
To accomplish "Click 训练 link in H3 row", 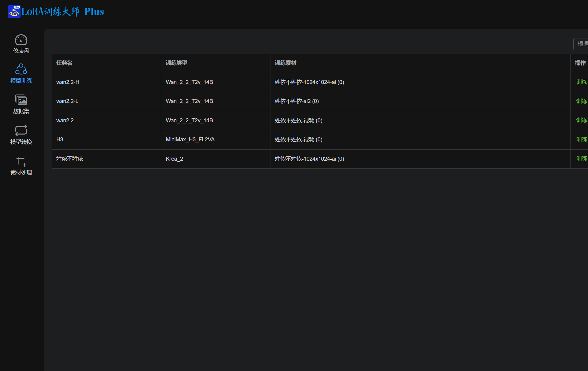I will 581,140.
